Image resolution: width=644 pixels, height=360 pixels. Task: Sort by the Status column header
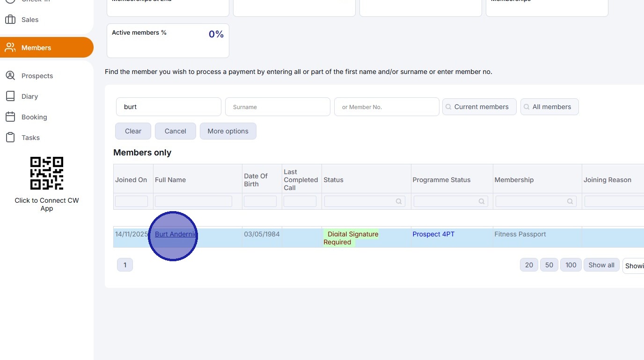coord(333,180)
